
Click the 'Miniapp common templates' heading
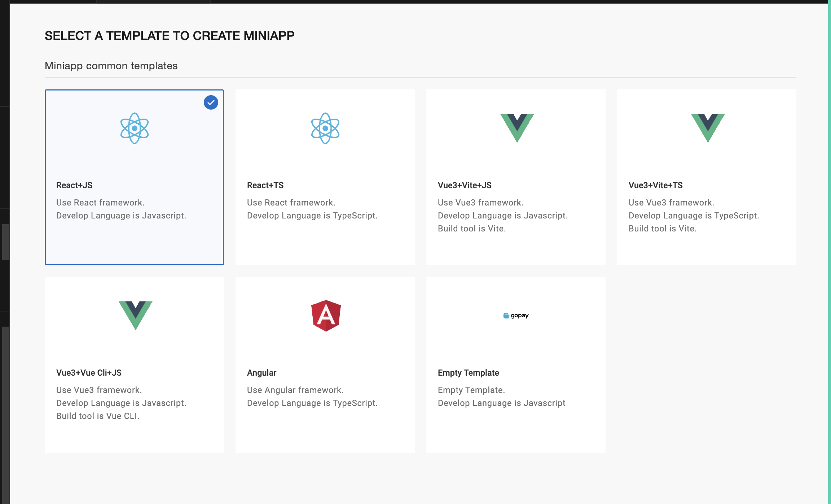tap(111, 66)
